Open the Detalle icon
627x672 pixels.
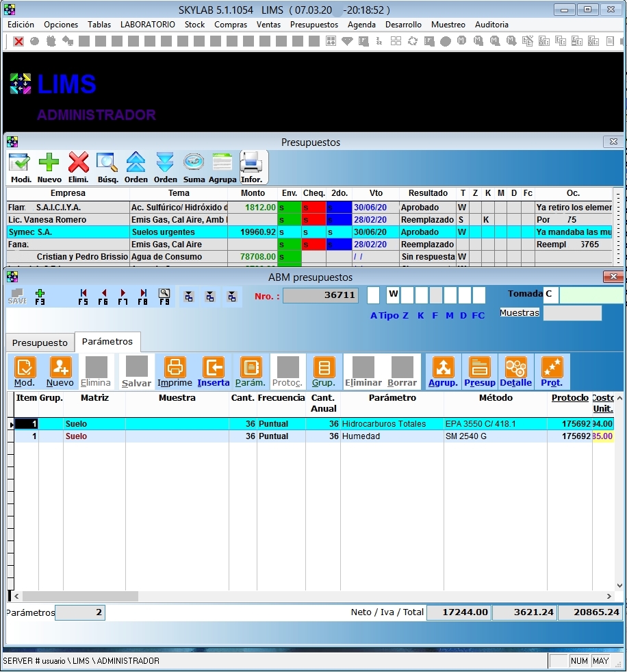515,372
